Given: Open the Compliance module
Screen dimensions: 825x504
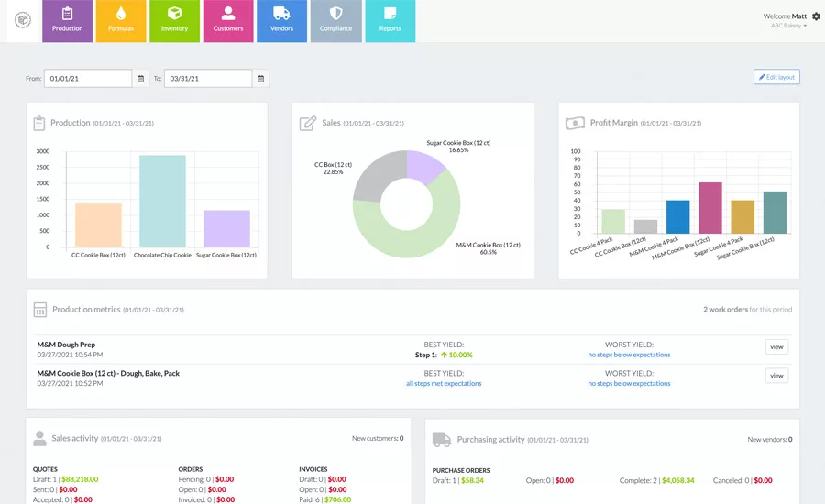Looking at the screenshot, I should tap(335, 20).
